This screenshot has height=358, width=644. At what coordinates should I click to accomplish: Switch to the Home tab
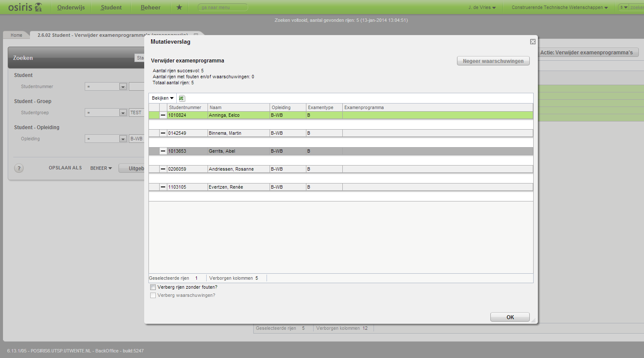tap(16, 35)
